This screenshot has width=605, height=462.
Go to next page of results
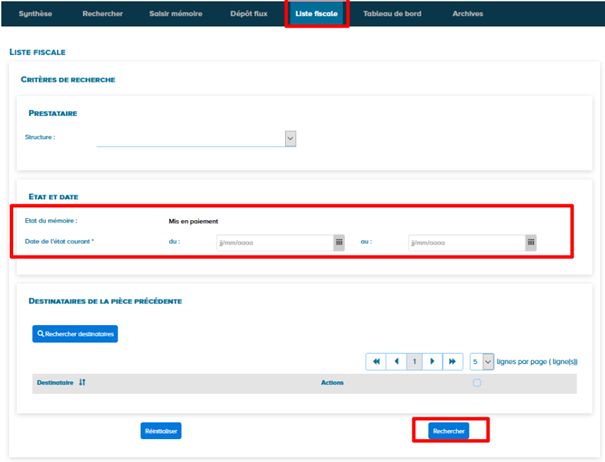[432, 361]
